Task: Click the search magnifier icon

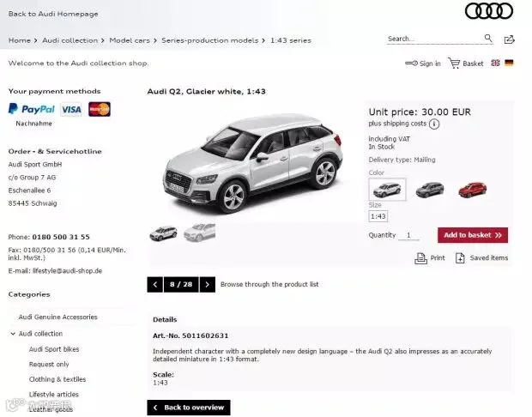Action: click(x=488, y=38)
